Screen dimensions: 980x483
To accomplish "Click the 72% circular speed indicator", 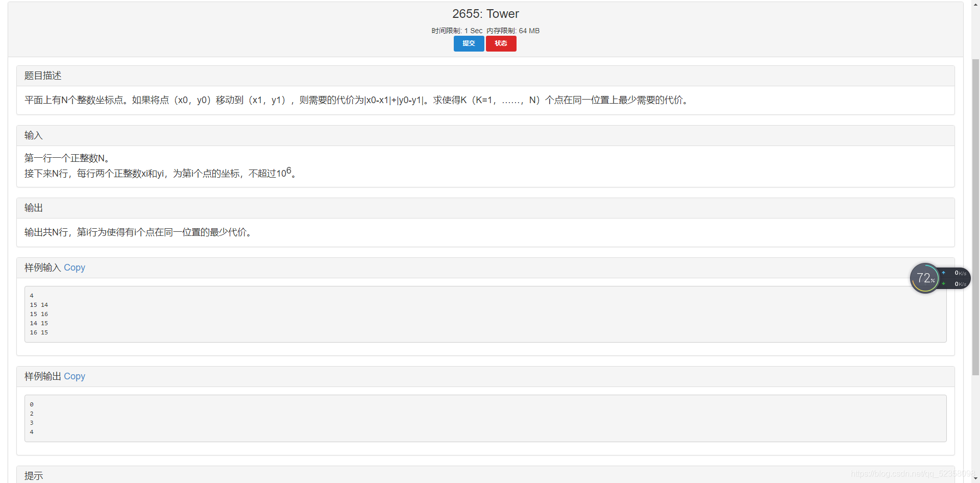I will click(925, 278).
